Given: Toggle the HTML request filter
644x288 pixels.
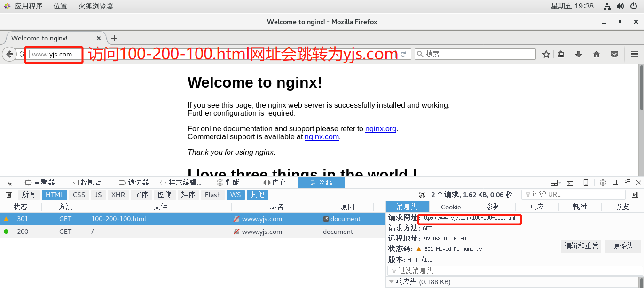Looking at the screenshot, I should coord(55,195).
